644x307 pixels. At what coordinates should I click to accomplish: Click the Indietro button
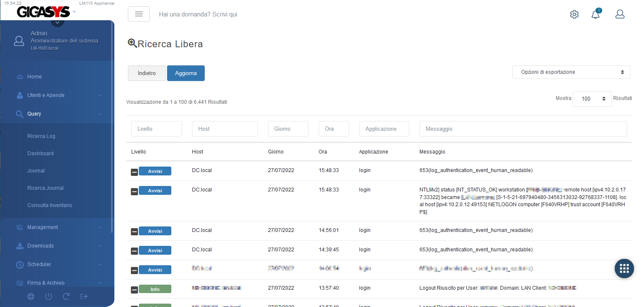147,73
